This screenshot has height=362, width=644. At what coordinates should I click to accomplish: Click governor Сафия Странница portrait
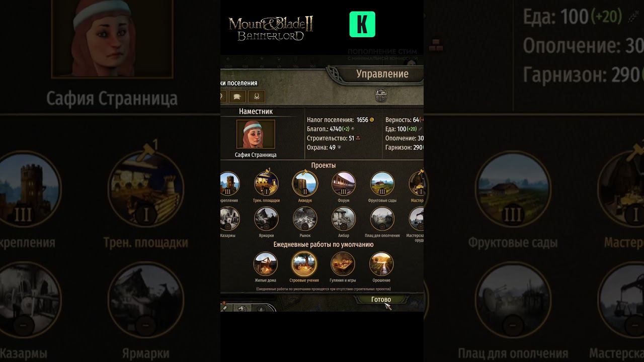[x=256, y=134]
